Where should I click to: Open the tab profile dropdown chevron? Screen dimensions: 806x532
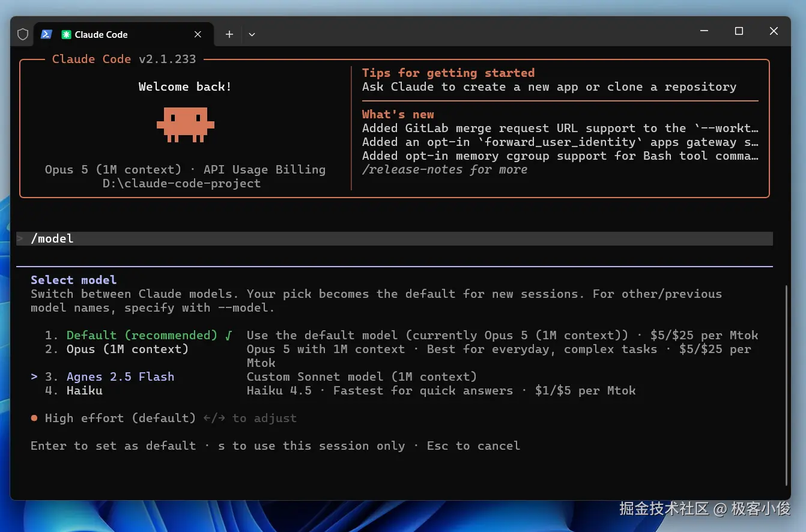pos(252,34)
